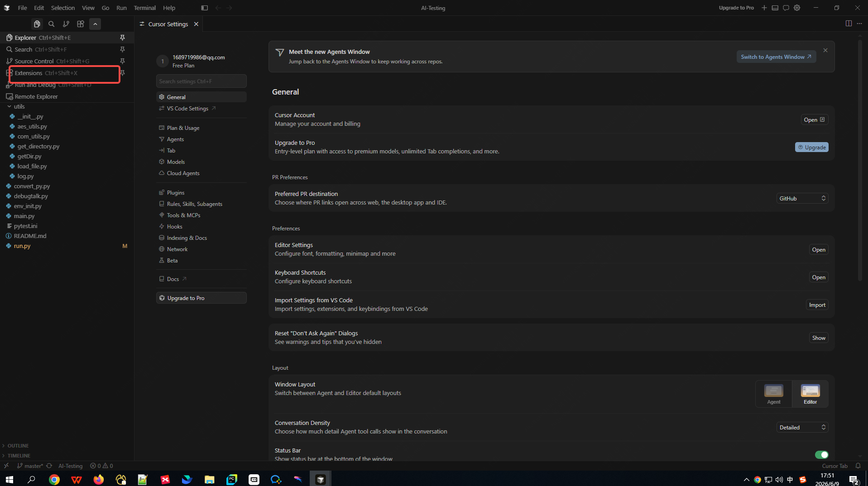Open the errors and warnings counter in the status bar
Viewport: 868px width, 486px height.
click(x=101, y=466)
